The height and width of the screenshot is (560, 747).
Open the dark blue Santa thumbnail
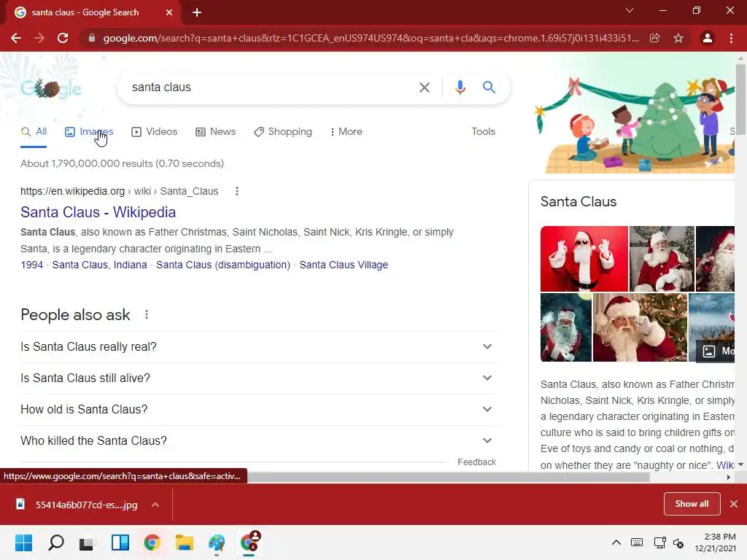(x=566, y=327)
